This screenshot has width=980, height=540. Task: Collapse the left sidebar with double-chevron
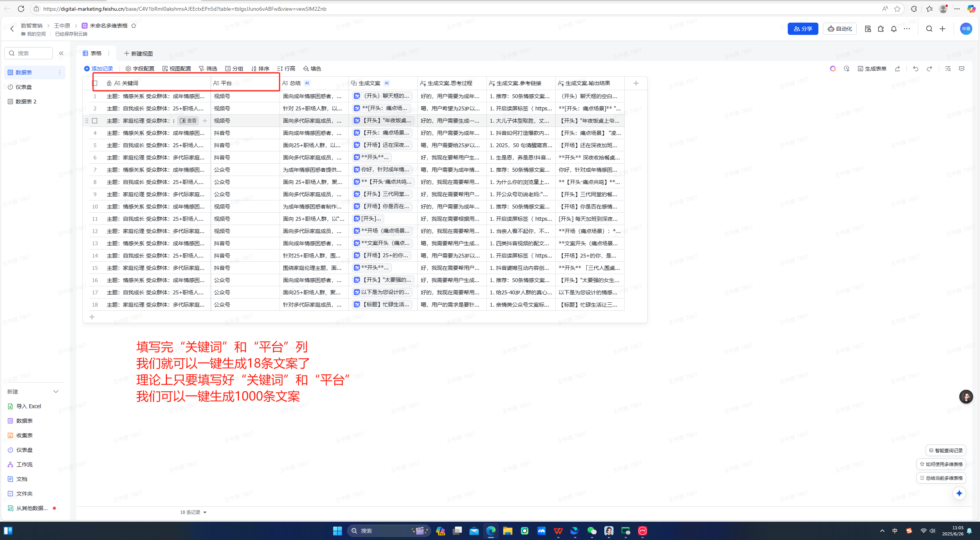(x=61, y=53)
